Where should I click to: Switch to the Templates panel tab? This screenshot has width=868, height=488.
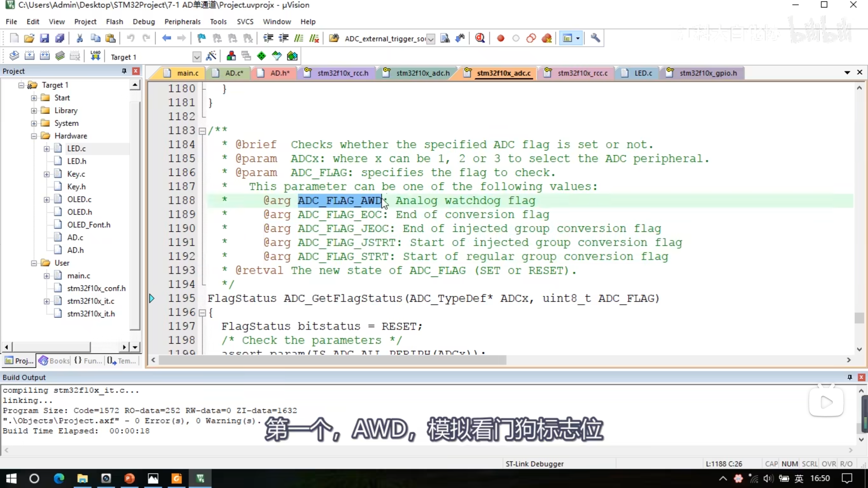click(121, 361)
